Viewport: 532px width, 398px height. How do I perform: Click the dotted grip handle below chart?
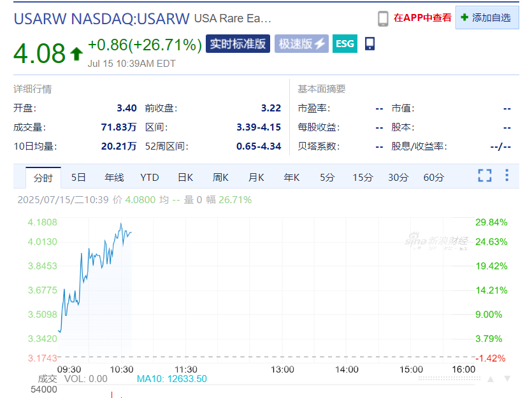point(449,379)
